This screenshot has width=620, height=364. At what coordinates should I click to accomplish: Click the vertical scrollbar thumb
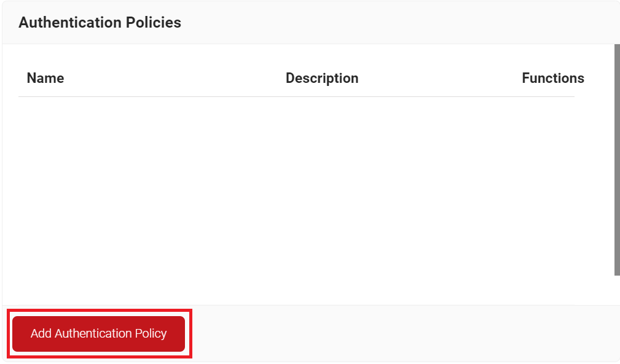[x=617, y=160]
